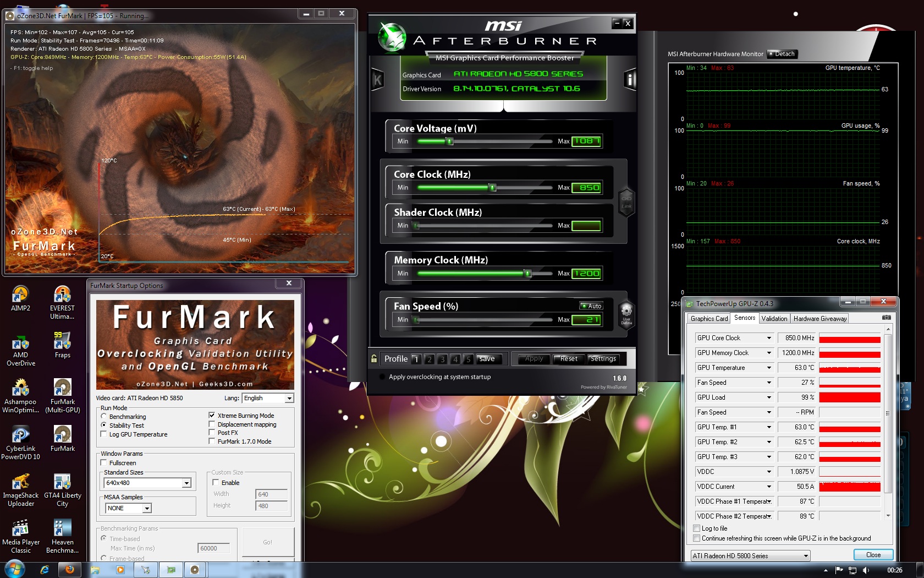Open Internet Explorer from taskbar
The width and height of the screenshot is (924, 578).
point(45,570)
